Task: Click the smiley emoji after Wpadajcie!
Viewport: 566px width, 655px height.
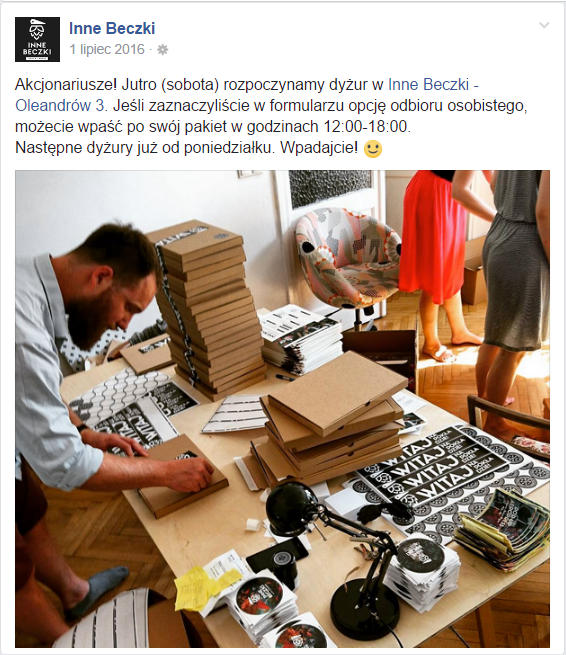Action: tap(373, 149)
